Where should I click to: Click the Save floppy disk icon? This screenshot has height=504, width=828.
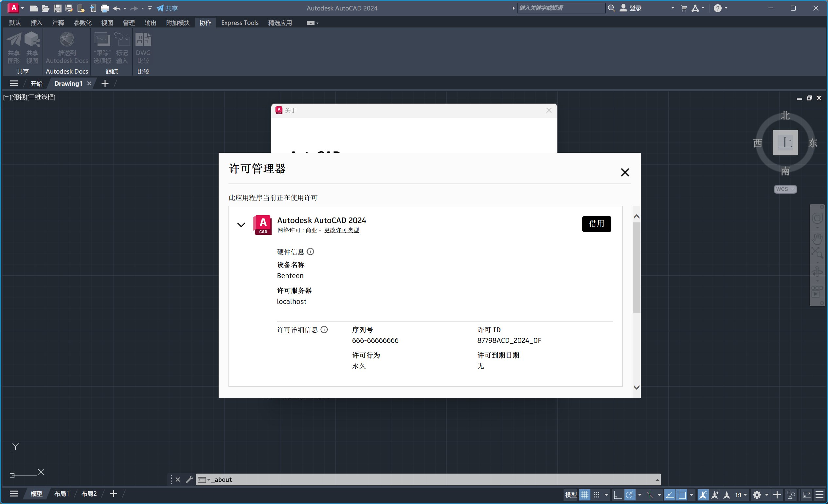point(58,9)
